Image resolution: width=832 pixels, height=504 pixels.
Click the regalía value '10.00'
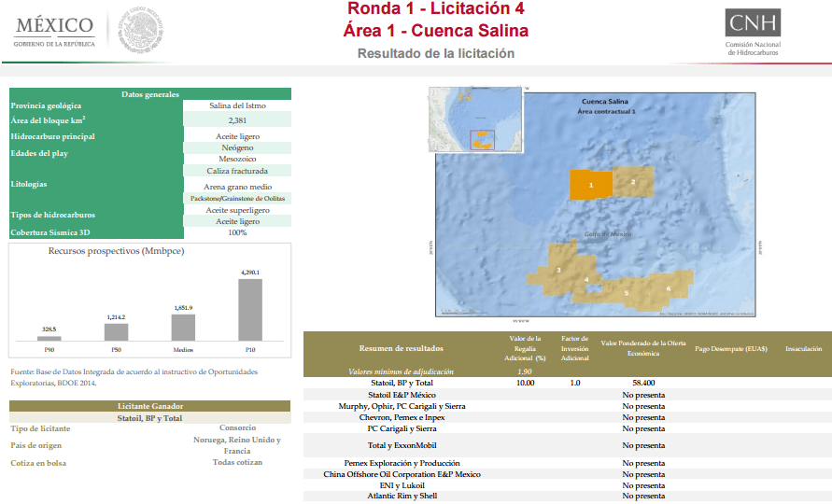pos(526,383)
